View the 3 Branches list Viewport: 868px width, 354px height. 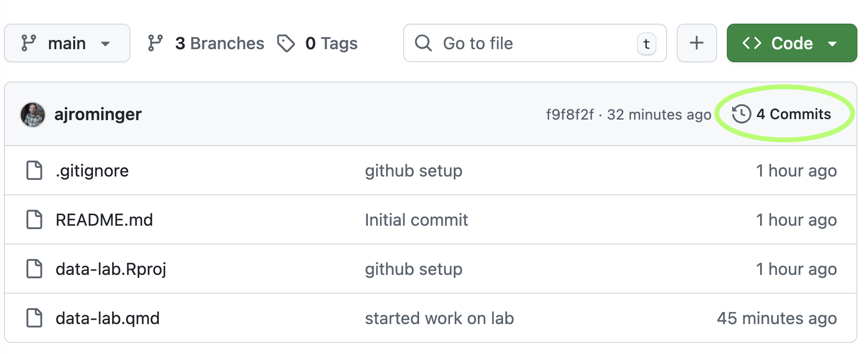219,43
